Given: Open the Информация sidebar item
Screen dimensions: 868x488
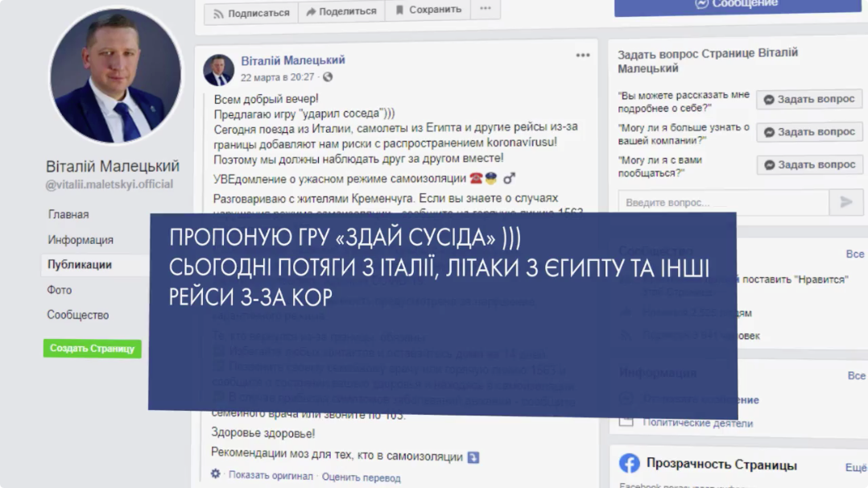Looking at the screenshot, I should click(81, 240).
